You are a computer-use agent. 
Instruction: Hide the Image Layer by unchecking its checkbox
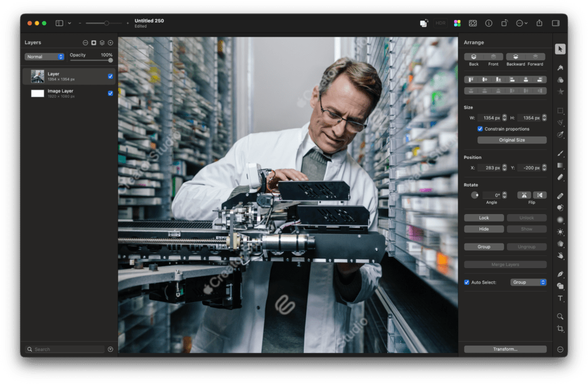tap(110, 92)
